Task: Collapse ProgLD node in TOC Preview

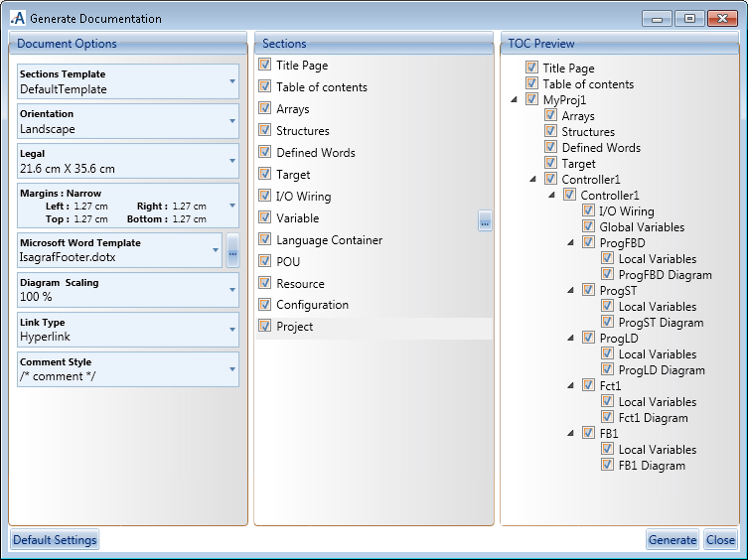Action: tap(570, 339)
